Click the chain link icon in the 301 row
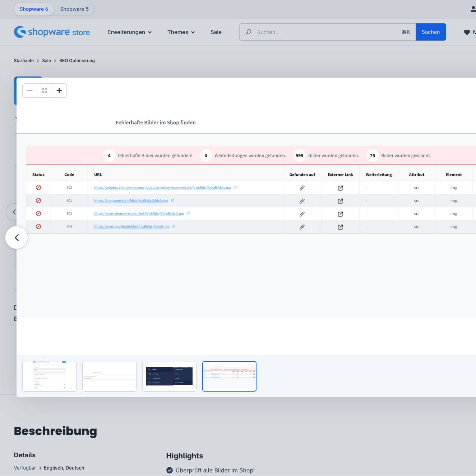The height and width of the screenshot is (476, 476). coord(302,201)
